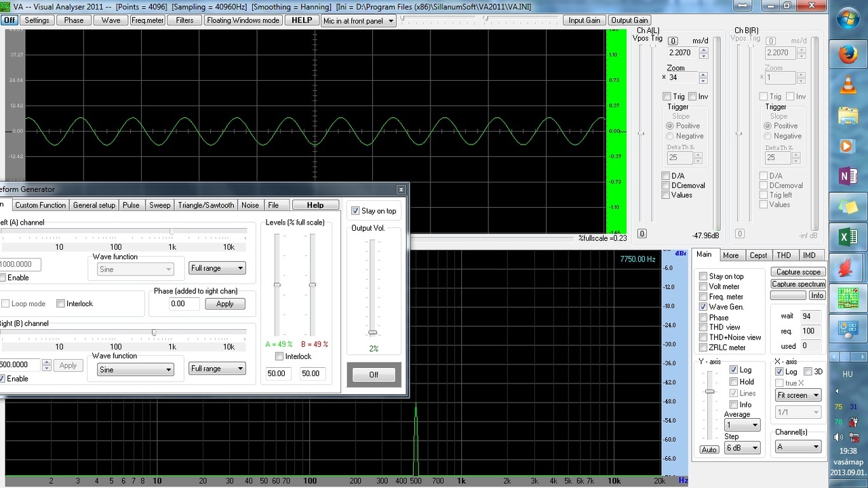This screenshot has width=868, height=488.
Task: Increase right channel frequency in generator
Action: (46, 362)
